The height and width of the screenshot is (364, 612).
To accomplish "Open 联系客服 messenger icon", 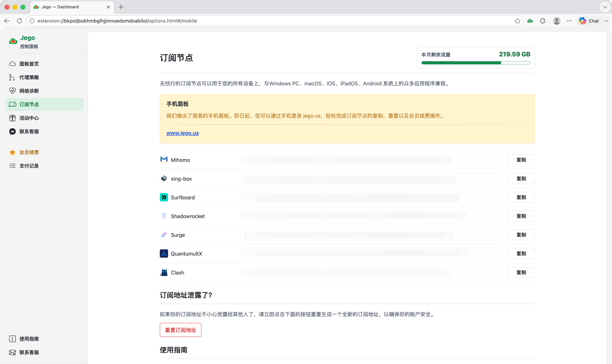I will click(13, 132).
